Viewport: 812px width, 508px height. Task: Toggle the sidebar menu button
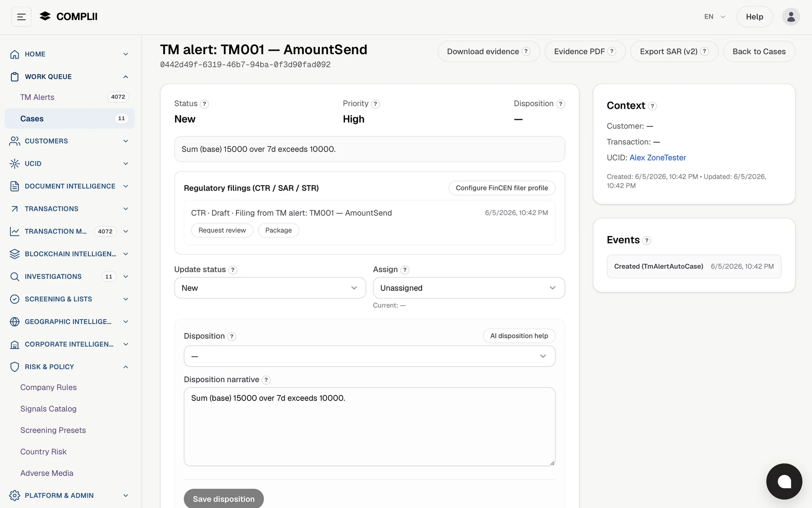coord(21,17)
